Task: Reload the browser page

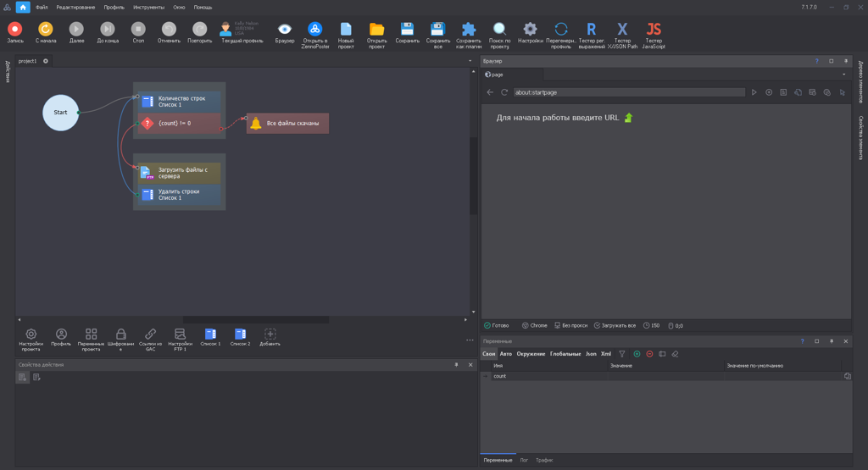Action: click(504, 92)
